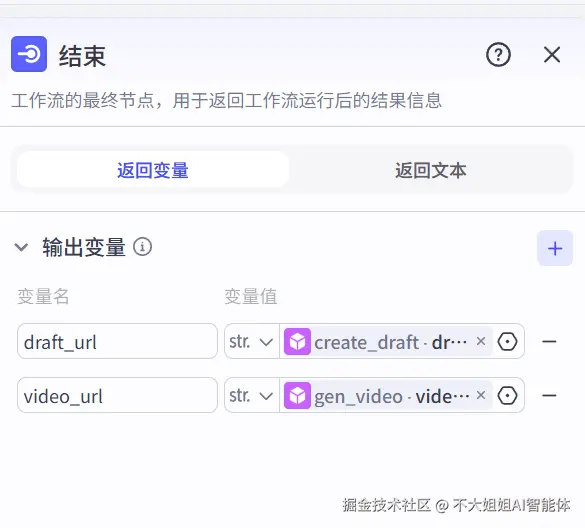Click hexagon variable selector on video_url row
Image resolution: width=585 pixels, height=528 pixels.
coord(507,396)
